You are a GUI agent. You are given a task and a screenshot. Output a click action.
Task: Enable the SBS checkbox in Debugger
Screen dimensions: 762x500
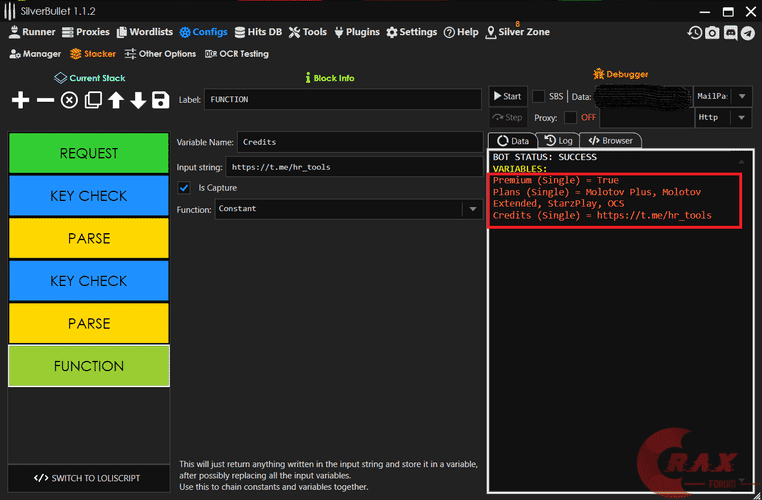(539, 96)
